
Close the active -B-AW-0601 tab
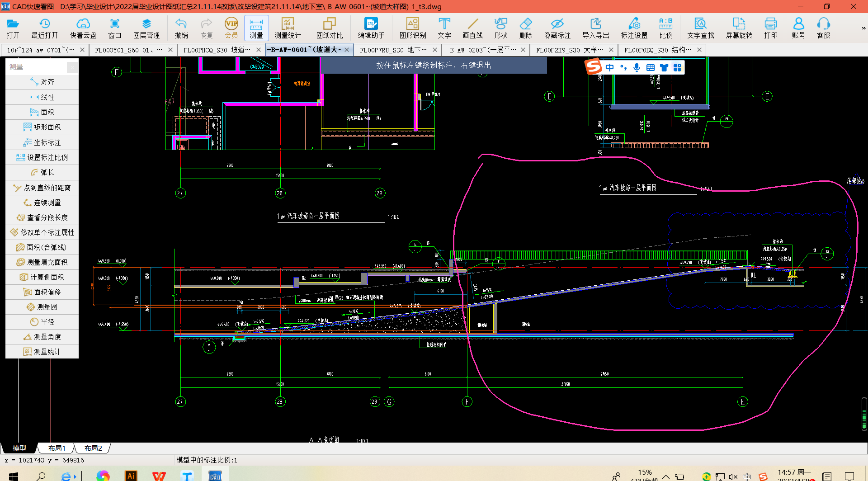tap(347, 50)
